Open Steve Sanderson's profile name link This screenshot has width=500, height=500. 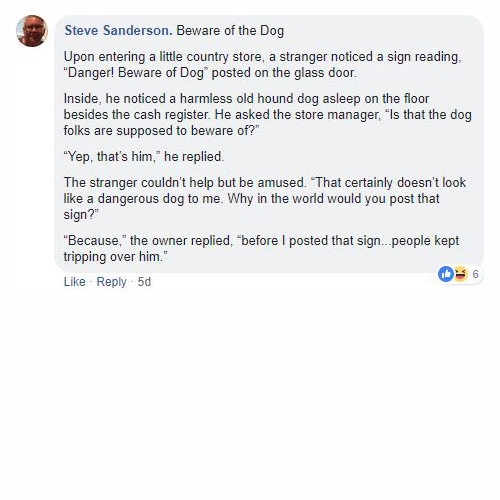tap(118, 30)
